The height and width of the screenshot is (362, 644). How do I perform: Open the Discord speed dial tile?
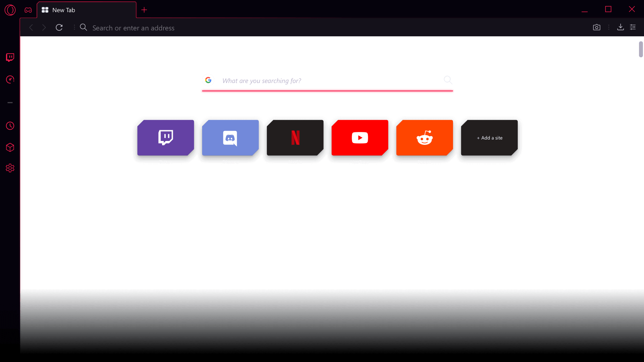coord(230,138)
